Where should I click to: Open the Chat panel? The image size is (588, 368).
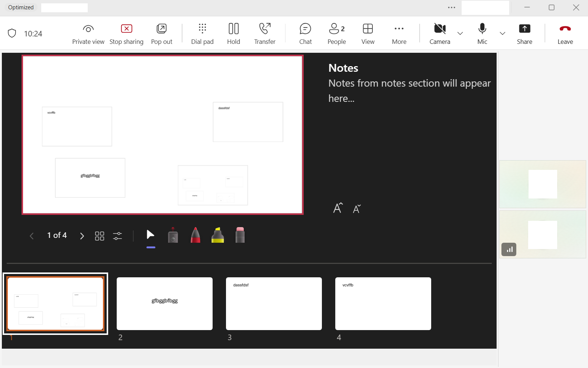[306, 34]
